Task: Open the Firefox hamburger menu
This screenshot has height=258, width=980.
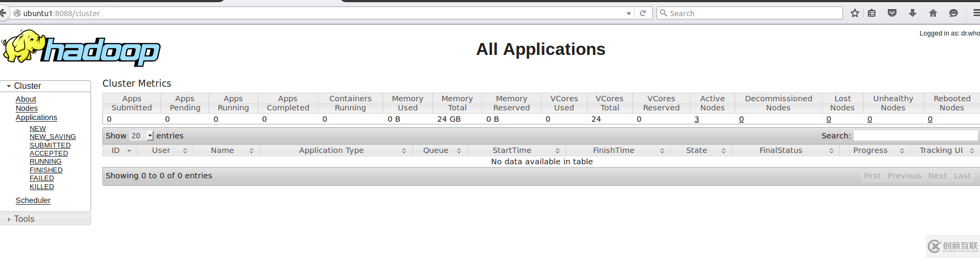Action: pos(976,13)
